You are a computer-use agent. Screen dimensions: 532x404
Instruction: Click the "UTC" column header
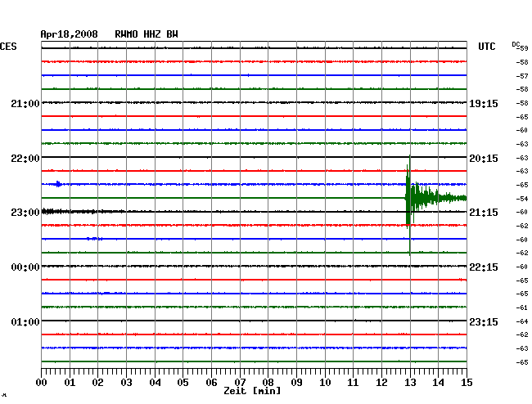486,47
